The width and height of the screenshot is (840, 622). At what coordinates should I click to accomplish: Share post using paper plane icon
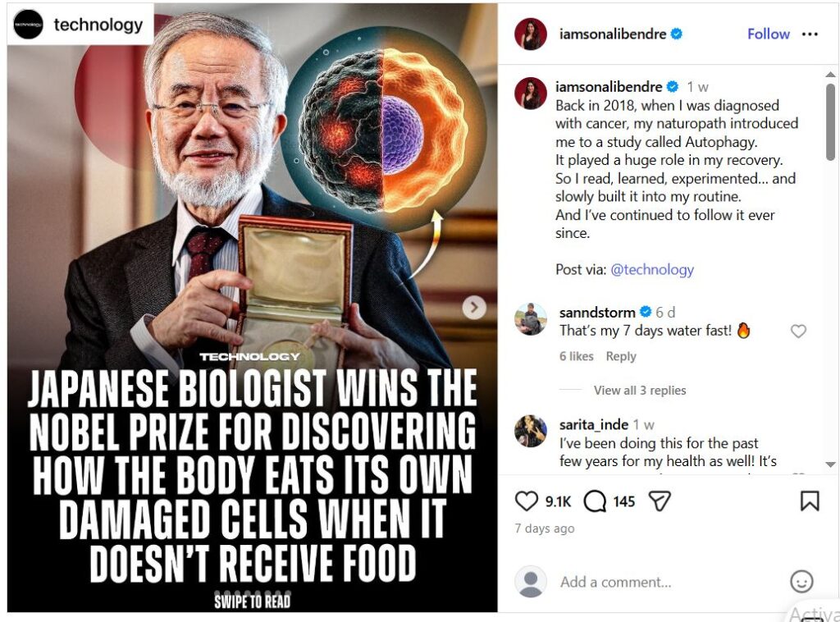point(660,501)
